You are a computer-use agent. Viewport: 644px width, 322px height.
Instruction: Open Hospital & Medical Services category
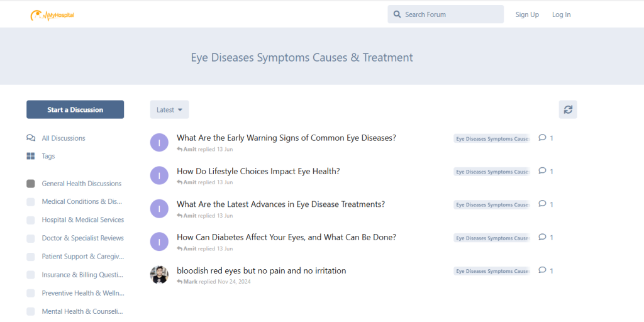click(82, 220)
